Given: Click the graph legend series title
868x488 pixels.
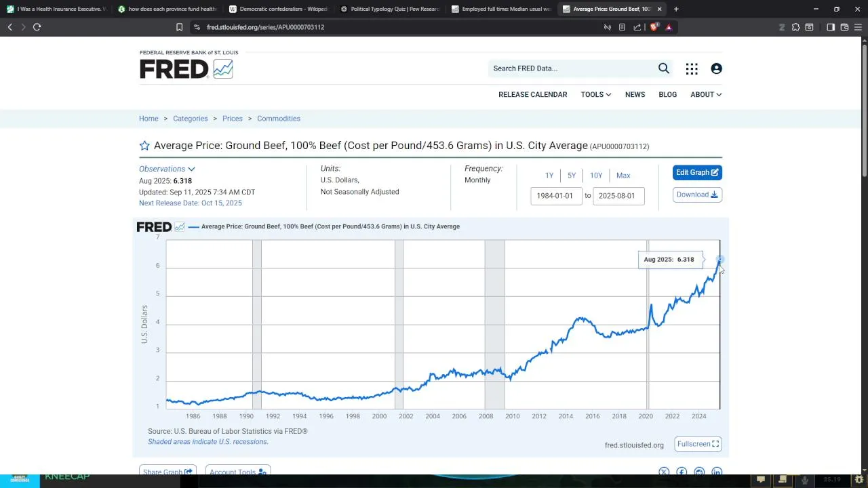Looking at the screenshot, I should 330,226.
